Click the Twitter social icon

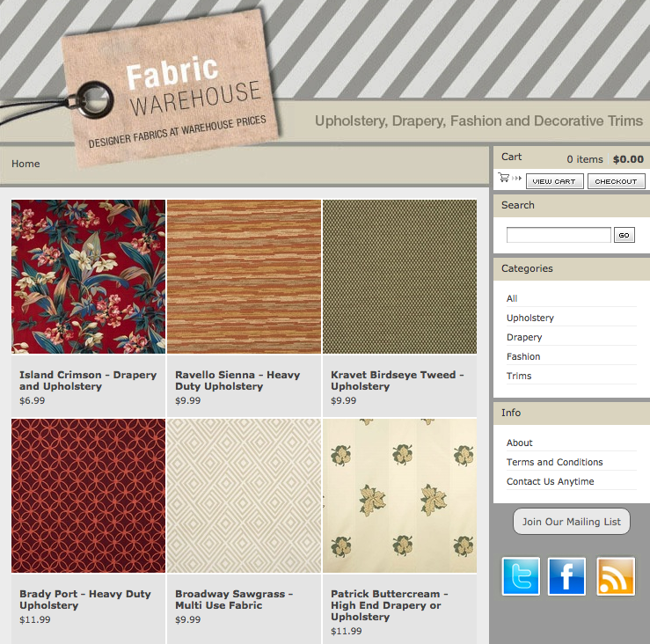click(521, 576)
